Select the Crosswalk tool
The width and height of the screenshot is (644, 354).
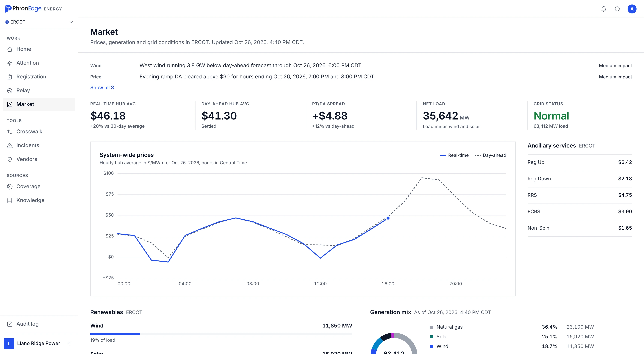(x=39, y=132)
